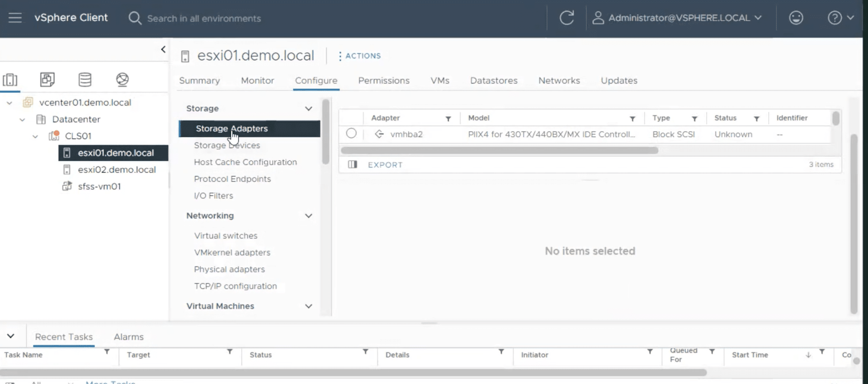This screenshot has width=868, height=384.
Task: Open Virtual switches page
Action: pyautogui.click(x=226, y=236)
